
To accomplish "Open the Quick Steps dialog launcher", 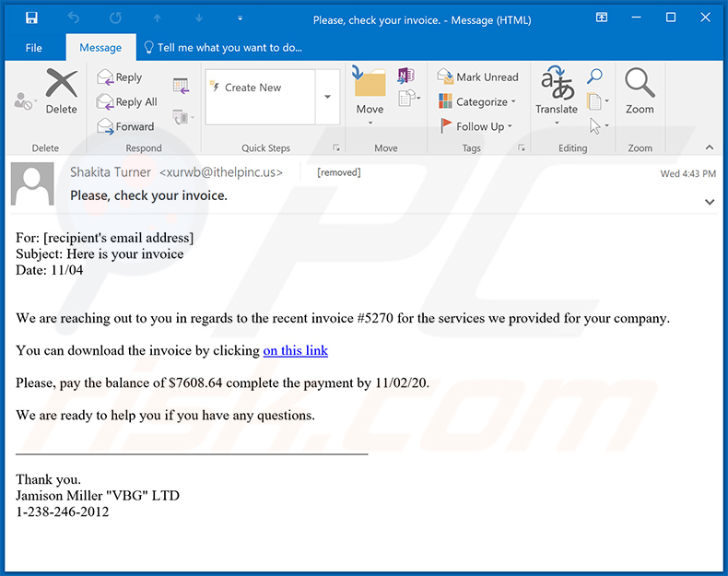I will [336, 148].
